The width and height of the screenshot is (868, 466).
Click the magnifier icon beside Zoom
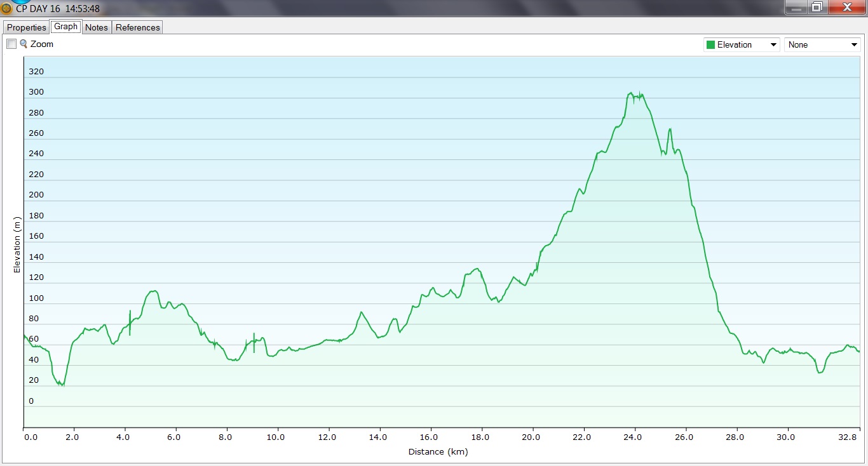click(x=24, y=44)
